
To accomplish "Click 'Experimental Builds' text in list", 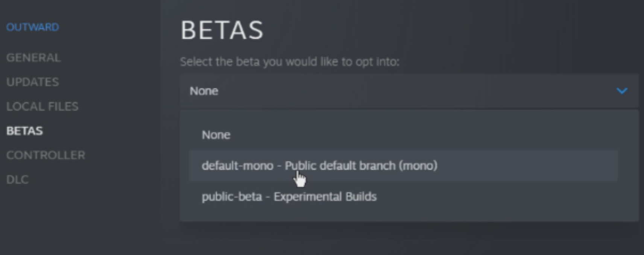I will [x=325, y=197].
